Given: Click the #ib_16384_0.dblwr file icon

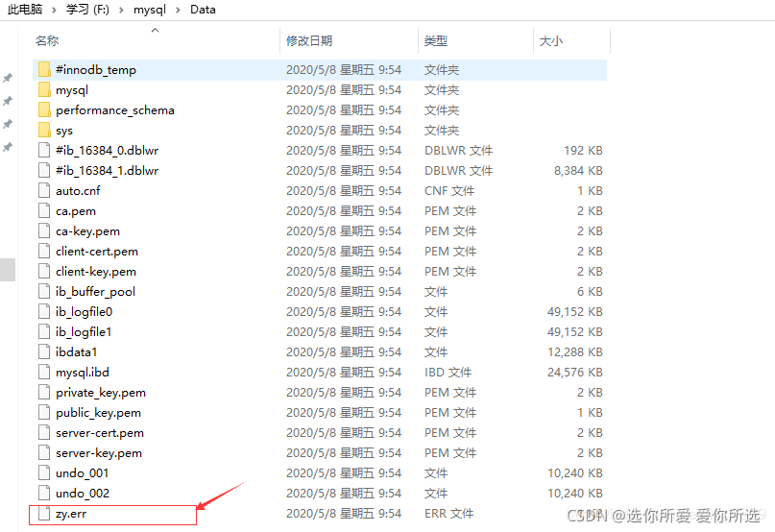Looking at the screenshot, I should [x=44, y=151].
